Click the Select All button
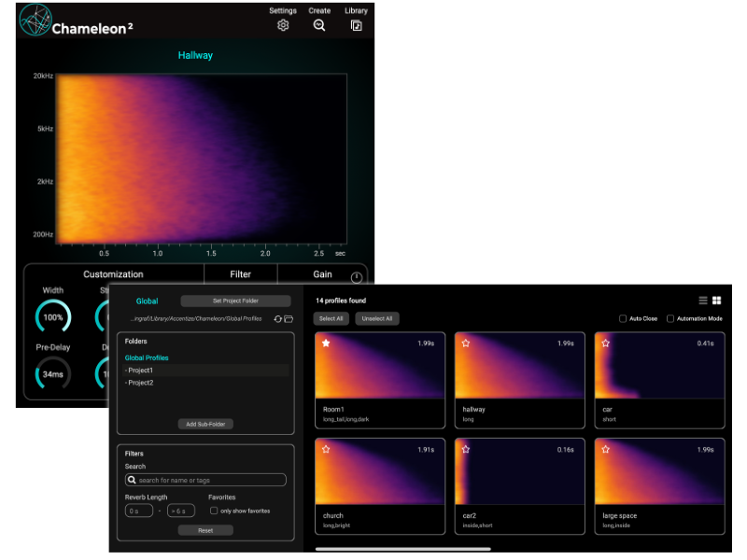 click(331, 318)
